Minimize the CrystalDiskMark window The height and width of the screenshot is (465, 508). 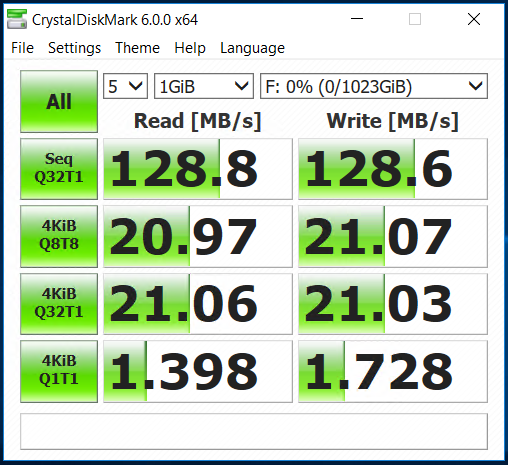(357, 19)
